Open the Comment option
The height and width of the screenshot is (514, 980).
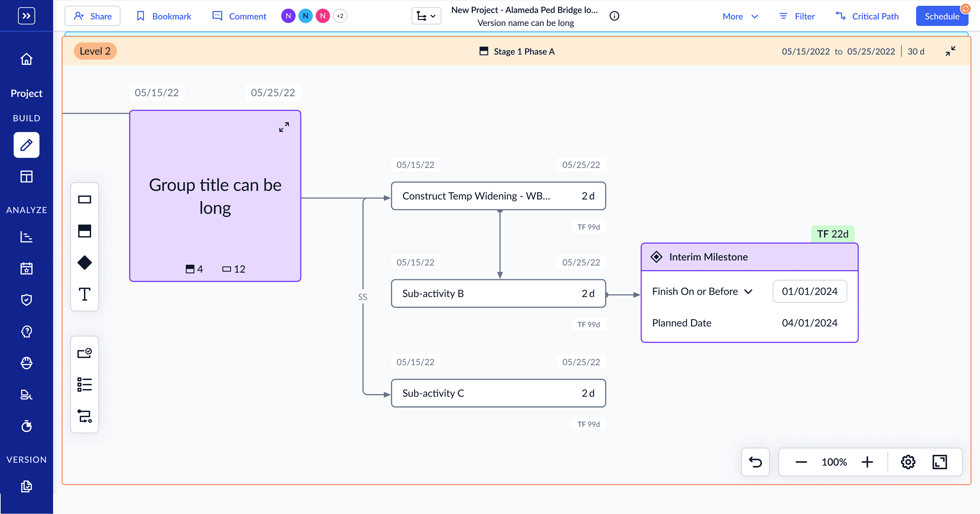239,16
